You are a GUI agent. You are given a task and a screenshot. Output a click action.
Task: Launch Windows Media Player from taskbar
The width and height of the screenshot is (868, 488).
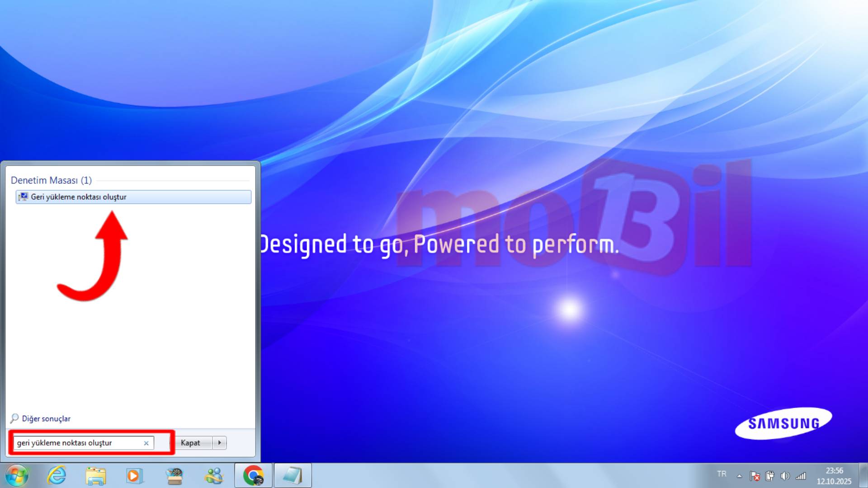click(134, 476)
